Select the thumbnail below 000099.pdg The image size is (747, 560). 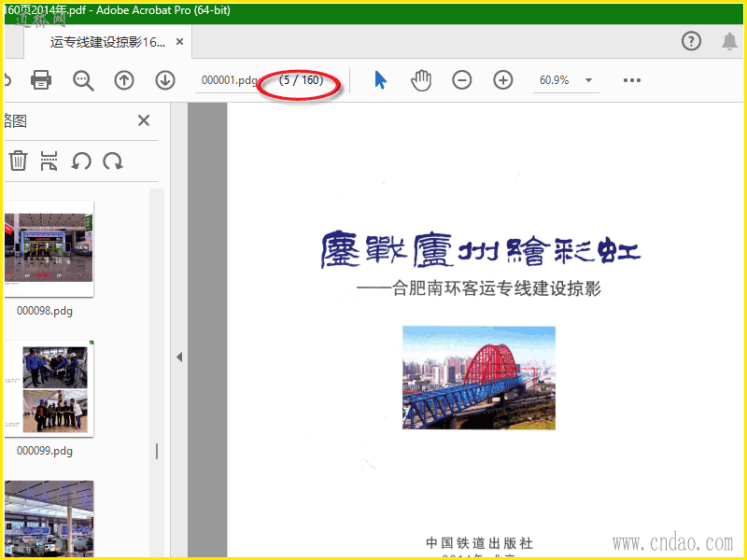pyautogui.click(x=49, y=518)
